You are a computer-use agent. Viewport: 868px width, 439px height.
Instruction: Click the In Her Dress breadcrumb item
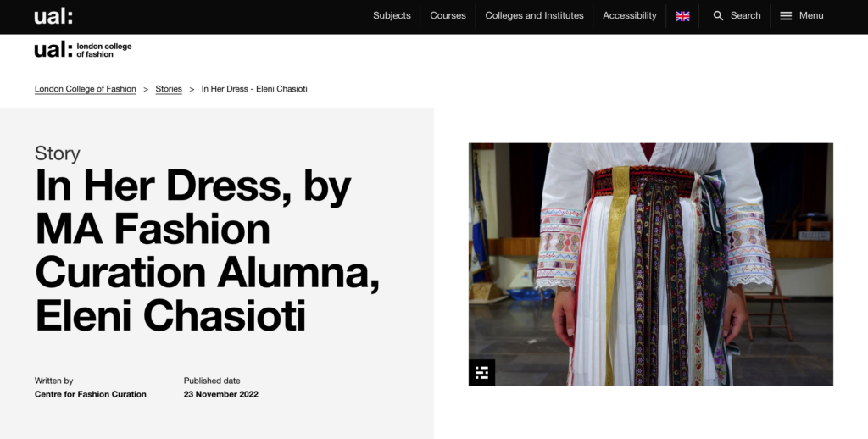[253, 89]
